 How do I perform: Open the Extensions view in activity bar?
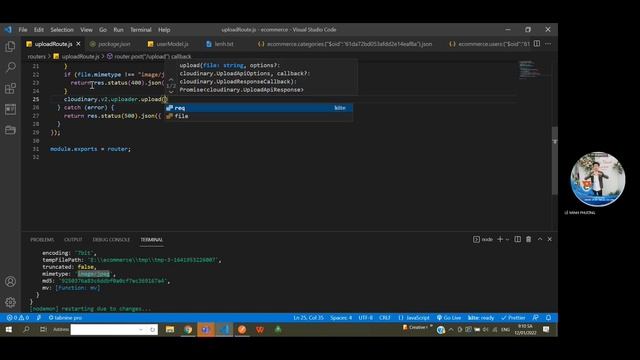pyautogui.click(x=10, y=88)
